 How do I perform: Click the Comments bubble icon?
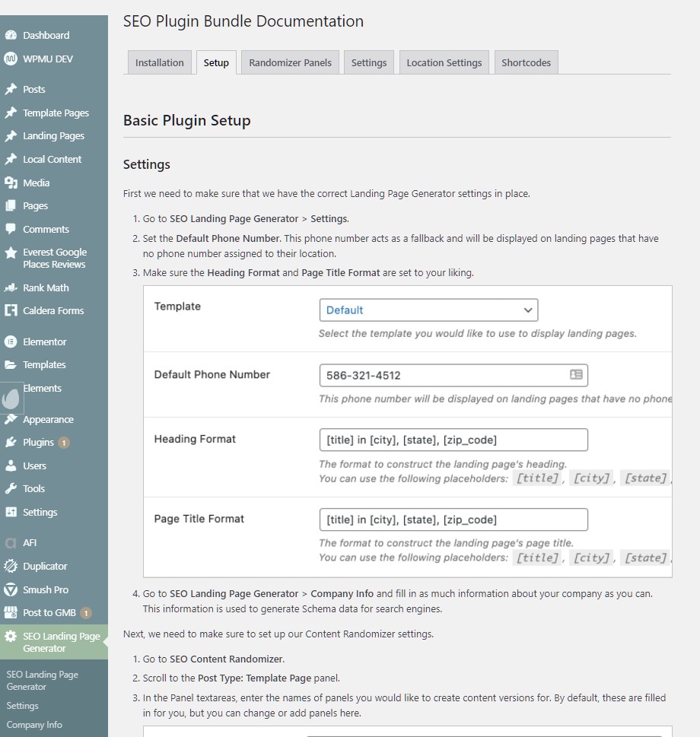click(x=11, y=230)
